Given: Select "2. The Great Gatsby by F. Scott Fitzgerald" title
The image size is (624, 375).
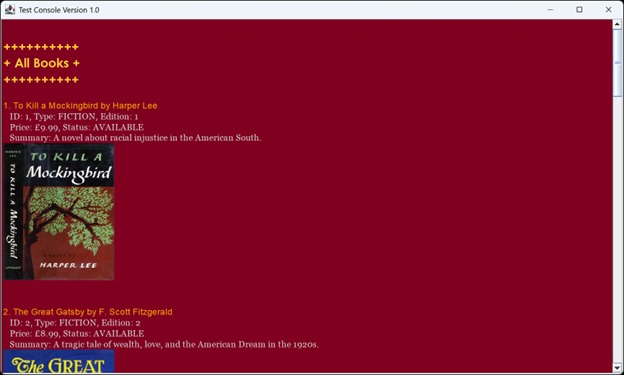Looking at the screenshot, I should coord(88,312).
